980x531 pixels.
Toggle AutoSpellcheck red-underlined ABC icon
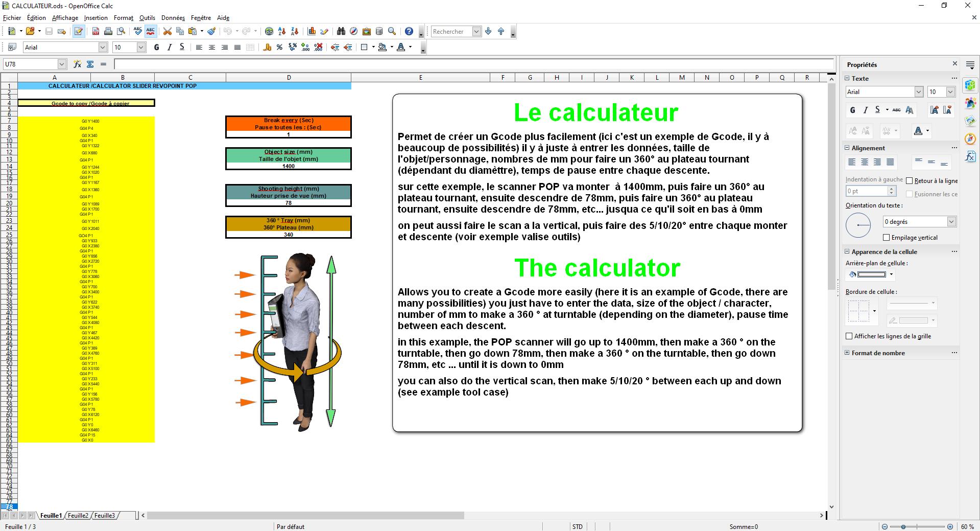(x=150, y=31)
